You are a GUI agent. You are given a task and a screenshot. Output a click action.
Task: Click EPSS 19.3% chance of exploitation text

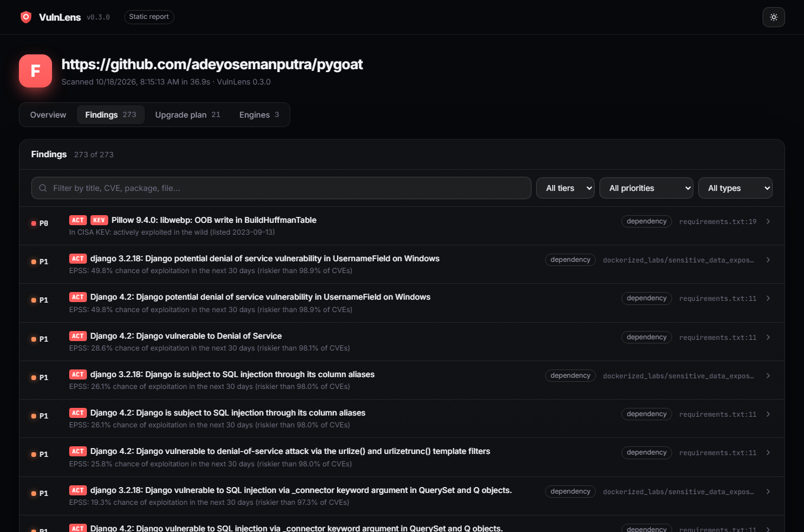tap(209, 502)
